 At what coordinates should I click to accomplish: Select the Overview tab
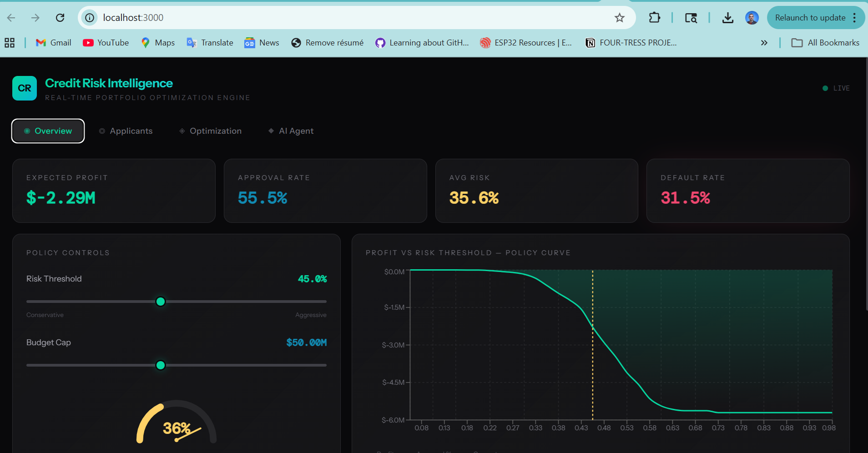[48, 131]
